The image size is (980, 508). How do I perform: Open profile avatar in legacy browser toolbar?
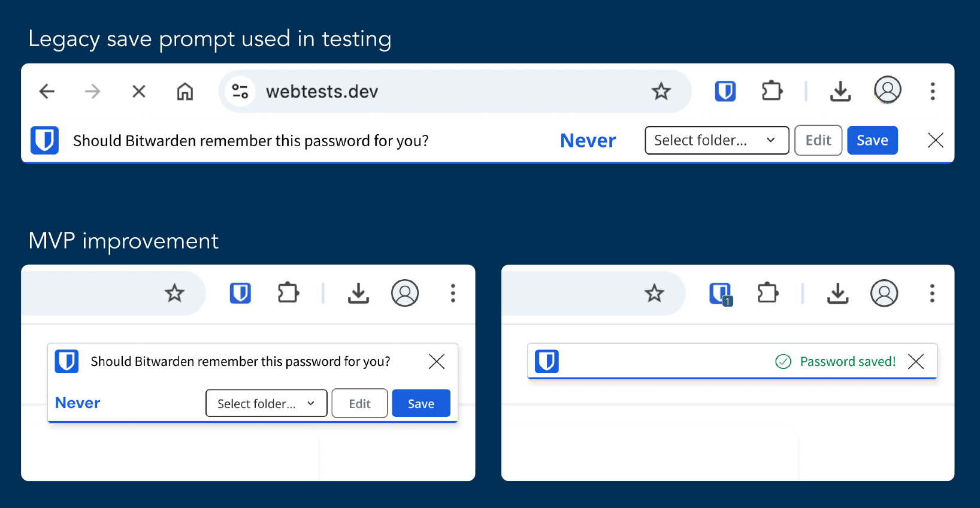pos(888,90)
